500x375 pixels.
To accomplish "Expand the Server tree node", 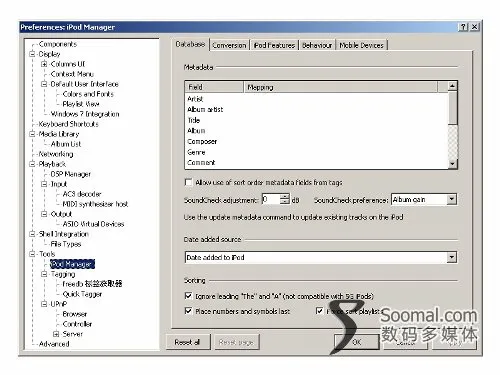I will click(x=56, y=334).
